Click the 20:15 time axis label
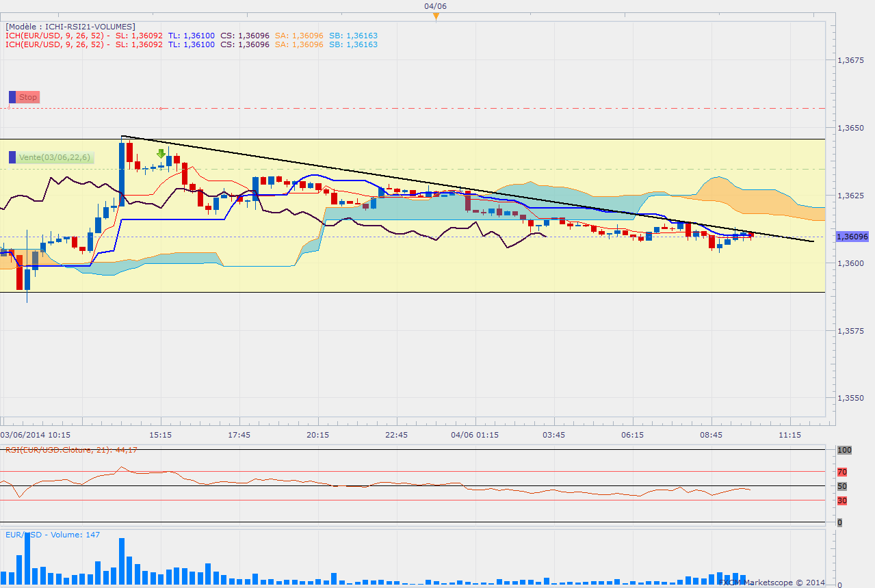This screenshot has width=875, height=588. coord(318,435)
